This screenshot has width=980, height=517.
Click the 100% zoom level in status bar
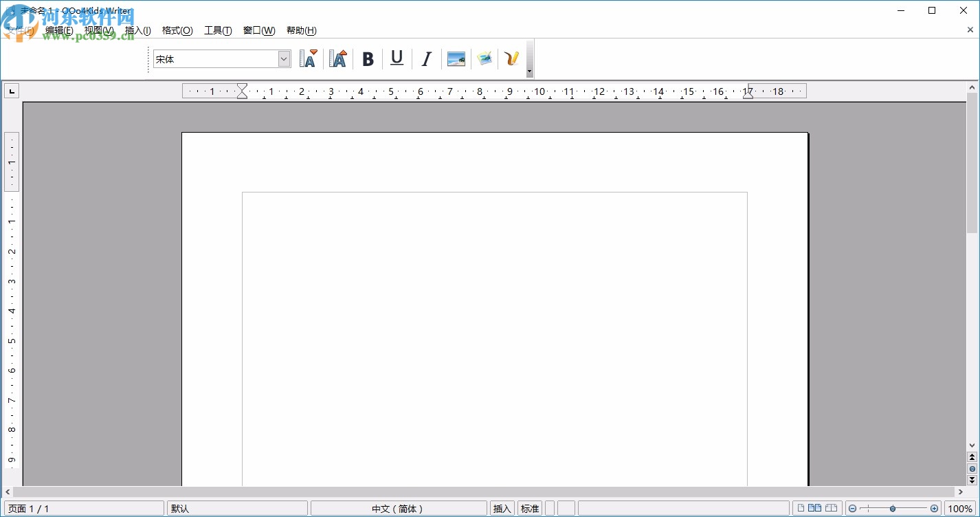coord(961,509)
